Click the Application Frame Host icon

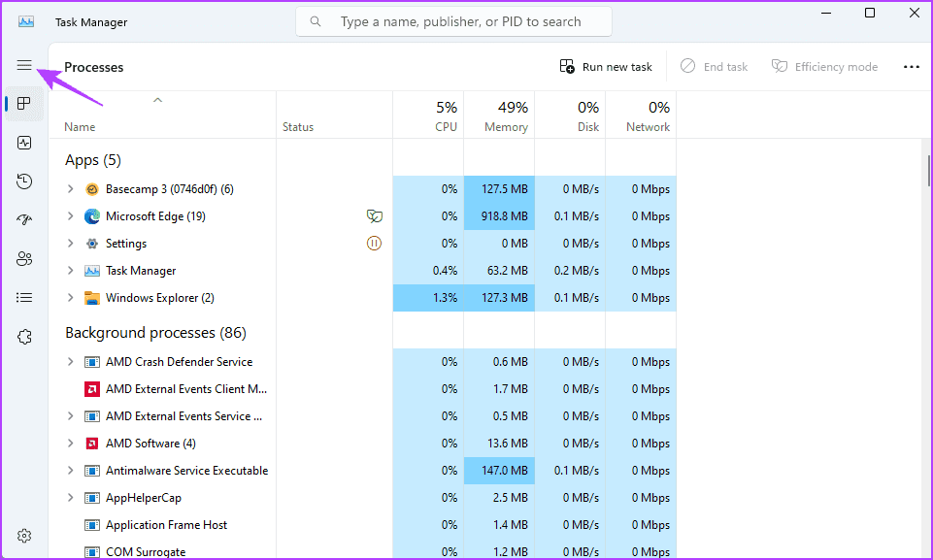[x=91, y=525]
